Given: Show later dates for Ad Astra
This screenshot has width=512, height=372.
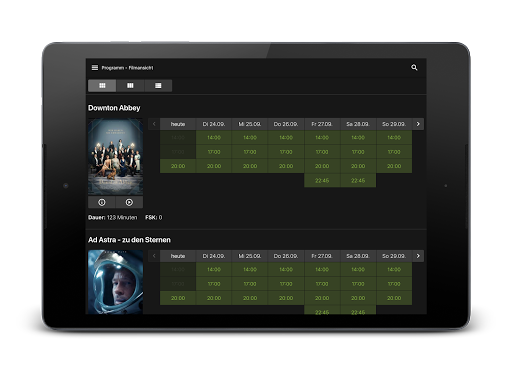Looking at the screenshot, I should pos(418,256).
